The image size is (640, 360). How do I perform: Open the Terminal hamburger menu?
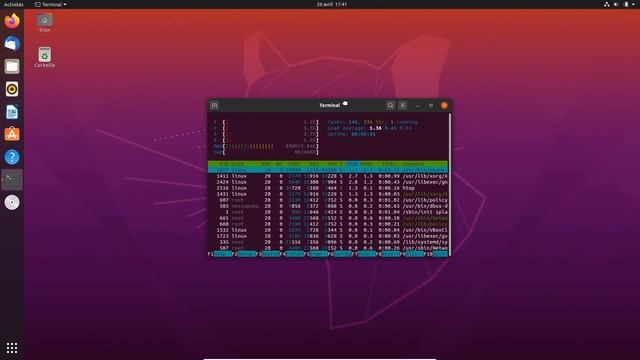click(402, 106)
